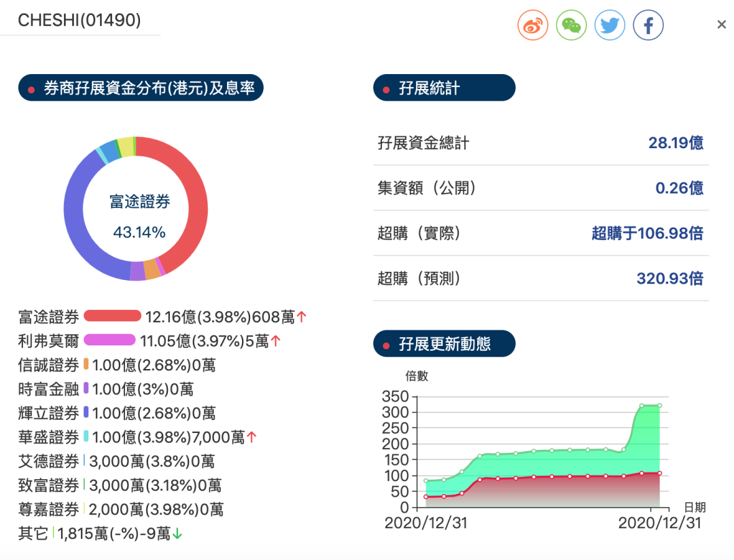
Task: Click the last green data point on chart
Action: click(659, 406)
